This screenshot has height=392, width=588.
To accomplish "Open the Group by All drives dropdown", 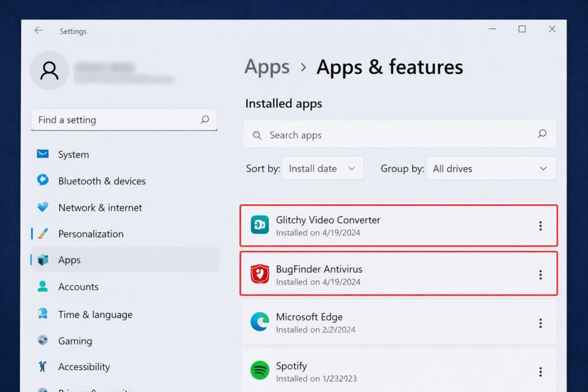I will 490,169.
